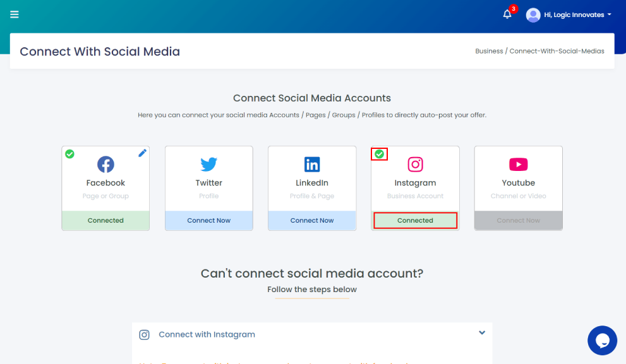Click the disabled Connect Now under Youtube
Screen dimensions: 626x364
519,220
